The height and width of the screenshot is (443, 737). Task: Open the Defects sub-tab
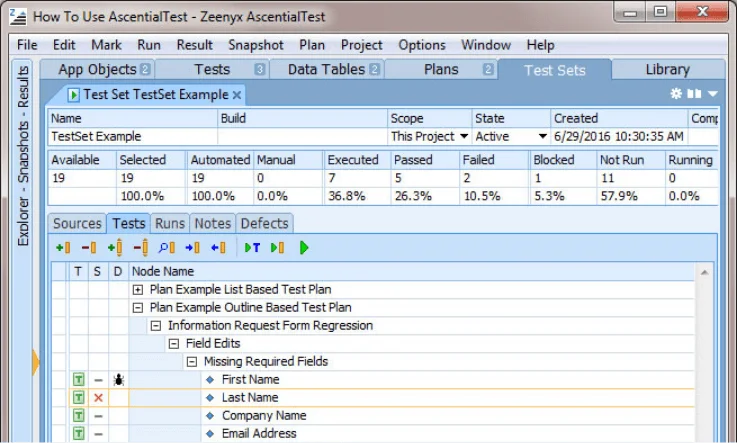tap(264, 224)
